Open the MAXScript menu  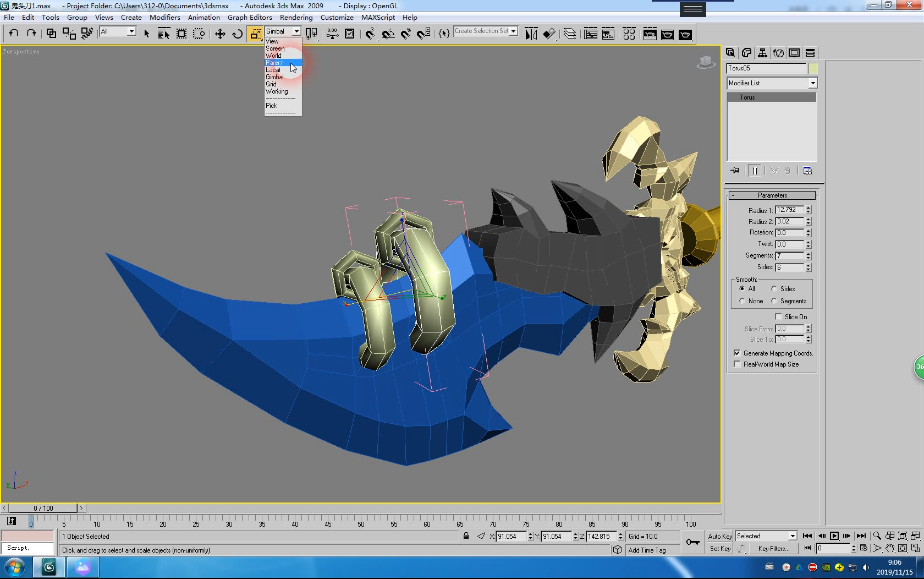378,18
